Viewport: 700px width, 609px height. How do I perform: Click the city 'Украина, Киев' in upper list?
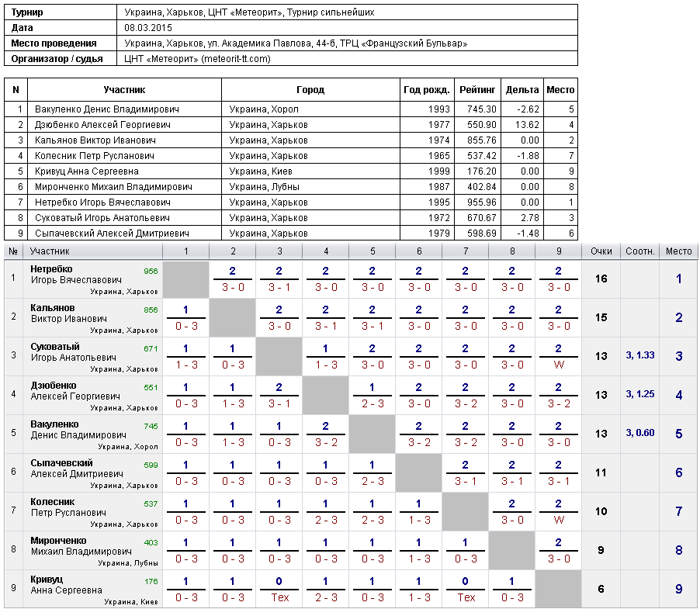click(261, 171)
